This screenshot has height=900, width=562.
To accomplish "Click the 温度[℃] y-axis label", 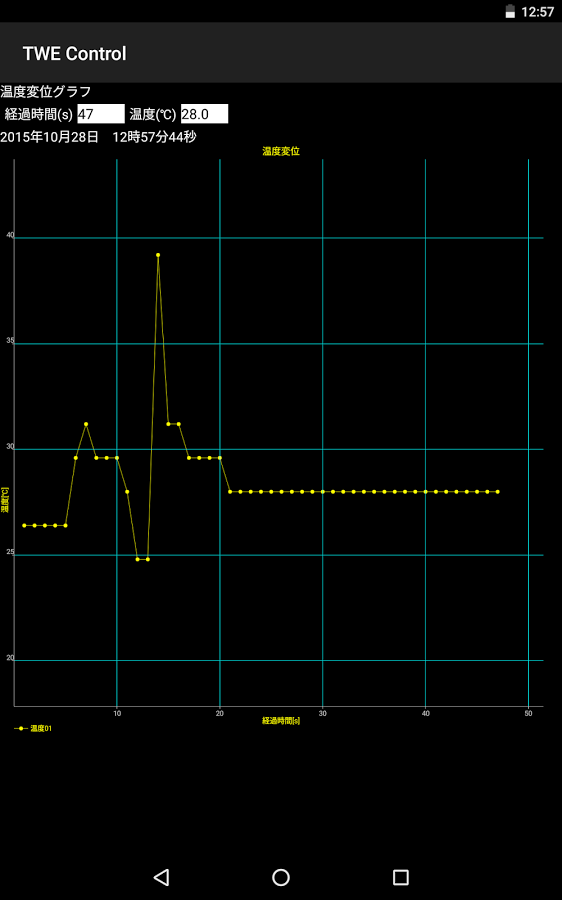I will [5, 499].
